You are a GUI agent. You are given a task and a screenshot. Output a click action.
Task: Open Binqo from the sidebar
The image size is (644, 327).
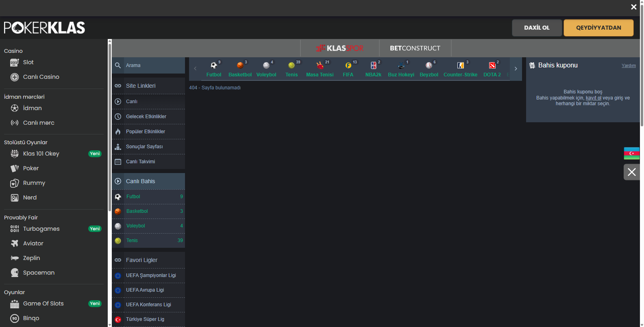click(25, 318)
